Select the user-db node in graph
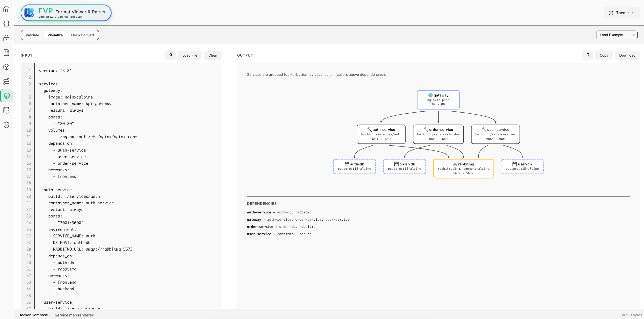This screenshot has width=644, height=319. click(x=522, y=166)
